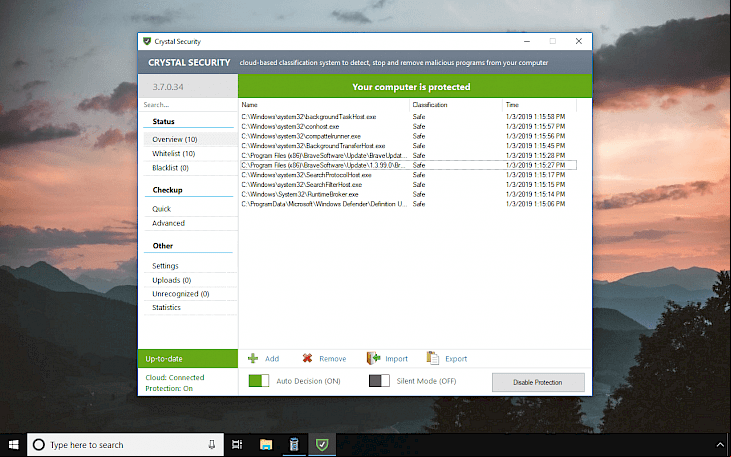The width and height of the screenshot is (731, 457).
Task: Click the Remove button label
Action: pyautogui.click(x=332, y=359)
